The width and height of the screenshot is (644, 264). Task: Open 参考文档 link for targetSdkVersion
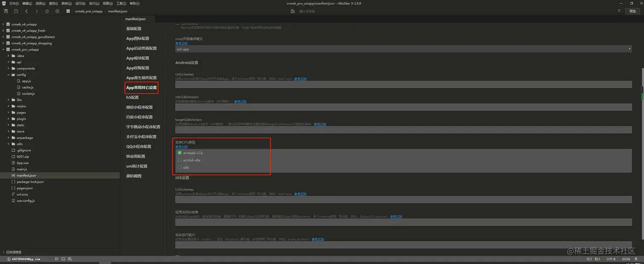(x=320, y=124)
